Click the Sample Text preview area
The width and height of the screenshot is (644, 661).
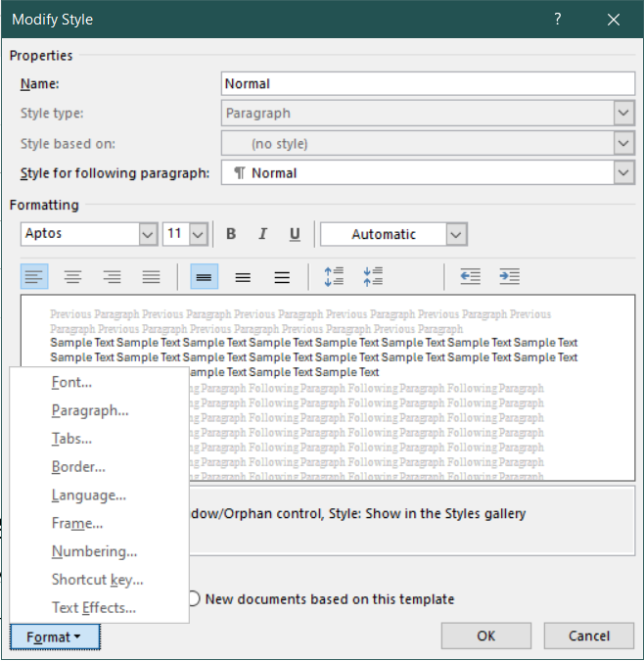click(x=328, y=388)
